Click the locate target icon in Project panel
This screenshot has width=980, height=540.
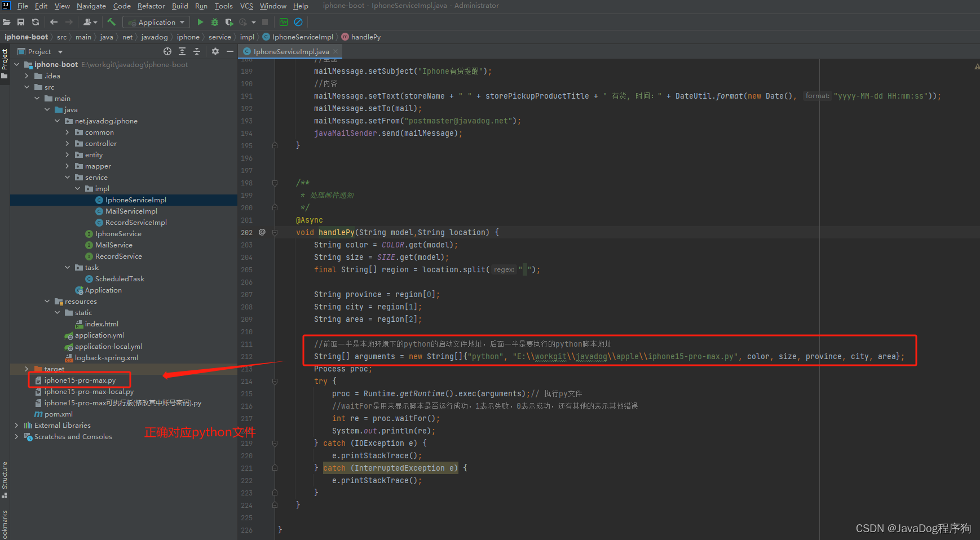coord(167,51)
